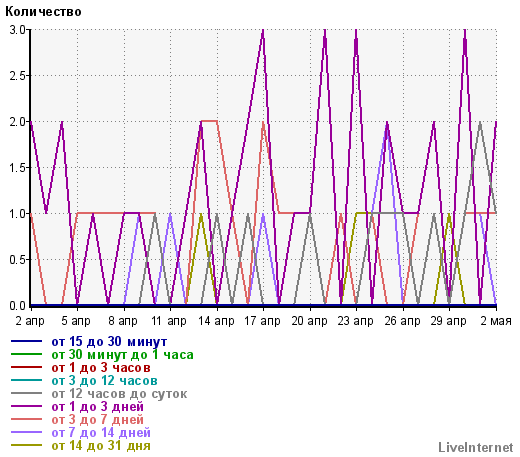Image resolution: width=520 pixels, height=457 pixels.
Task: Select legend label 'от 12 часов до суток'
Action: click(119, 394)
